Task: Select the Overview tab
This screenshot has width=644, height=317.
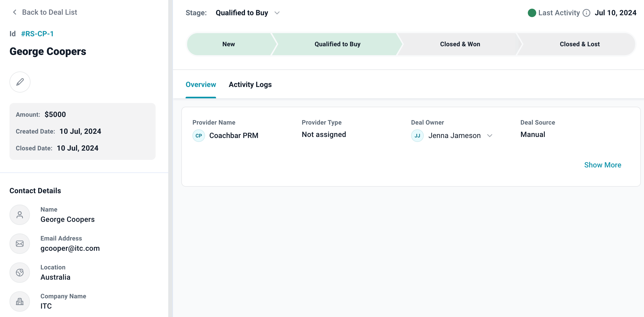Action: (201, 85)
